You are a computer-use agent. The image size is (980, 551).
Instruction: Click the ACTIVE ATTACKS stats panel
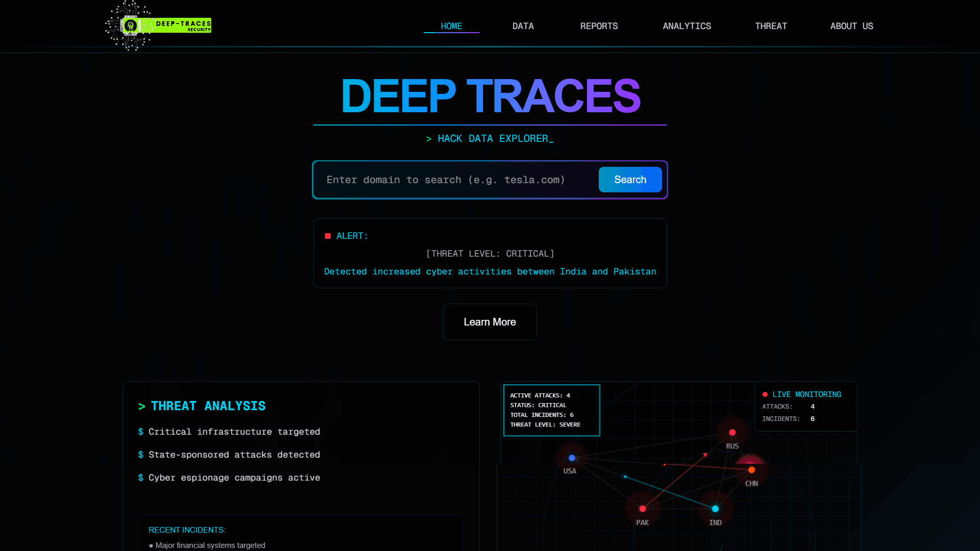coord(551,410)
